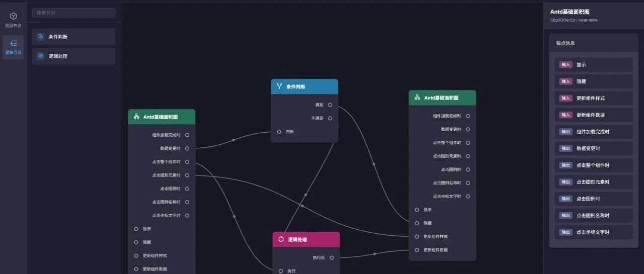Screen dimensions: 644x274
Task: Click 点击图例名称时 port on right Antd node
Action: [468, 183]
